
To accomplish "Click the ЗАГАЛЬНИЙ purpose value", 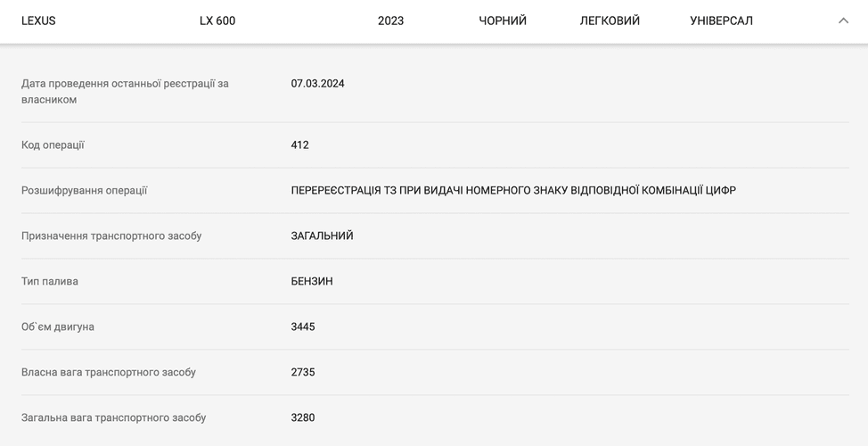I will 322,236.
